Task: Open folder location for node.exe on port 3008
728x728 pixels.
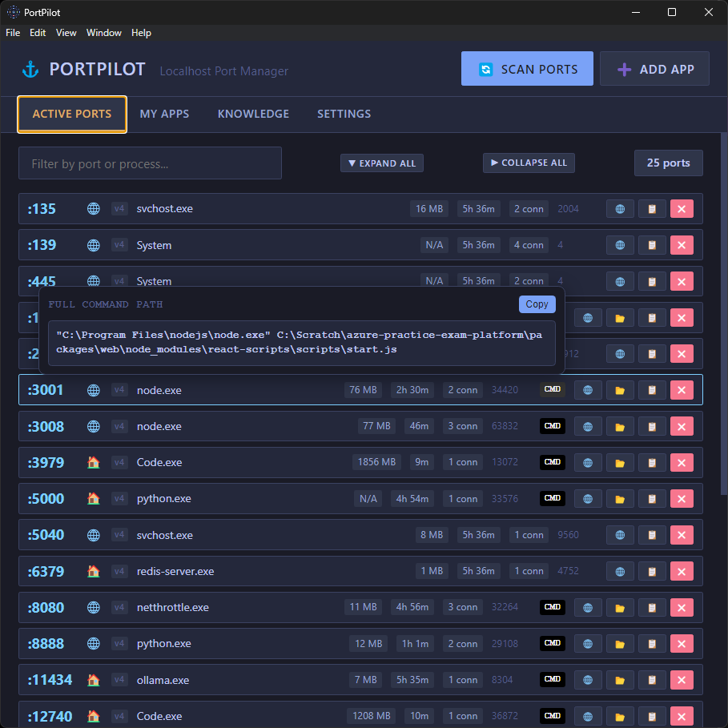Action: tap(620, 426)
